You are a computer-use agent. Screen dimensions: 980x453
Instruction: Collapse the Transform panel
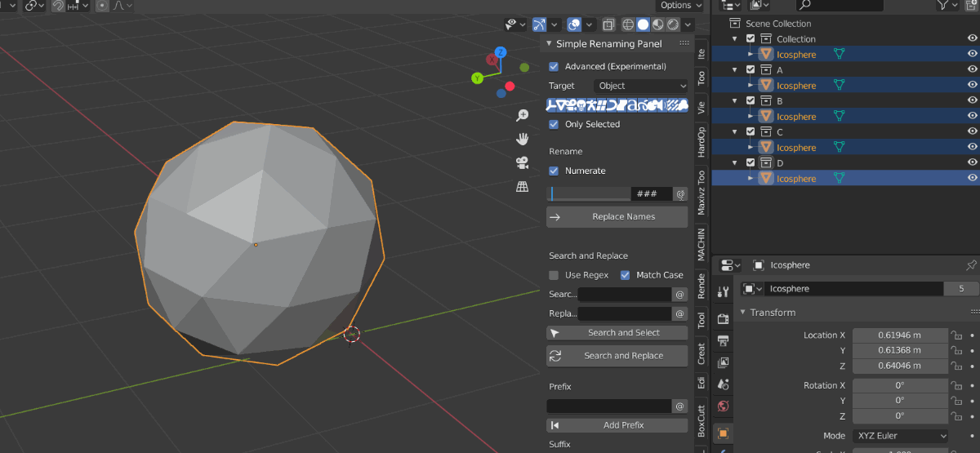[742, 313]
